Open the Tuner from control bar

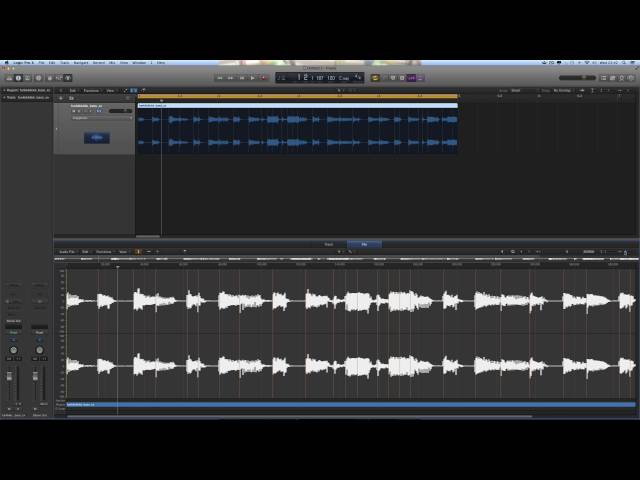click(393, 78)
